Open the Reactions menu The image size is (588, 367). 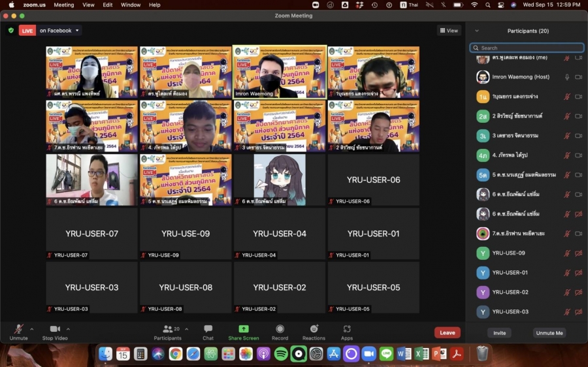pos(314,329)
